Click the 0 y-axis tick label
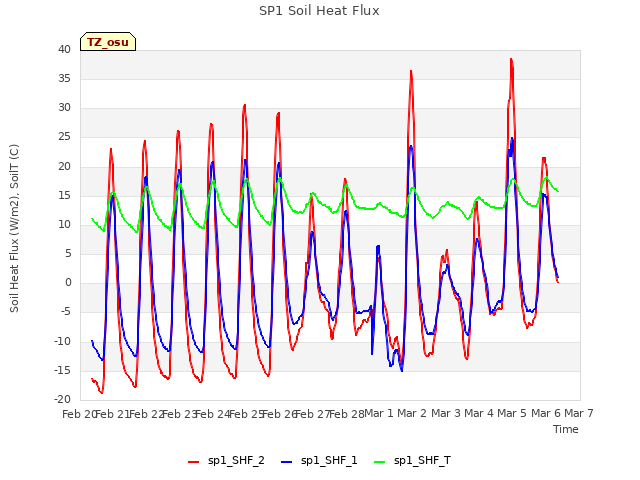 68,282
